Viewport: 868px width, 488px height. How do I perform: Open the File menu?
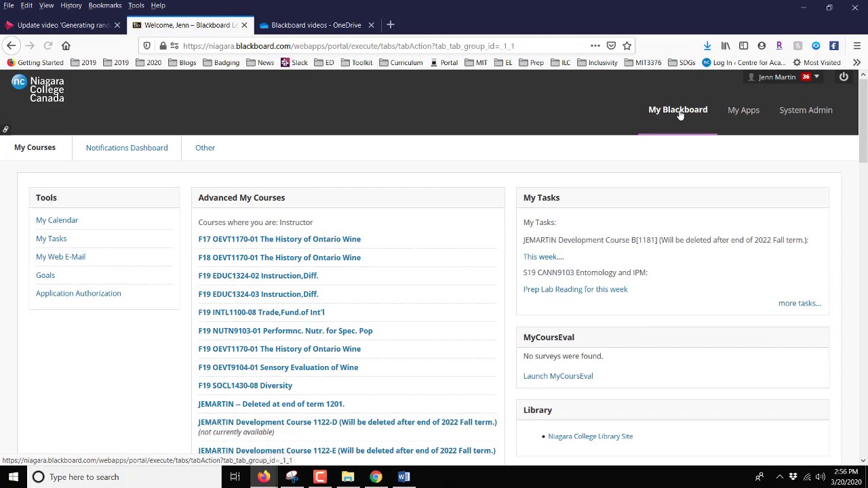click(9, 5)
